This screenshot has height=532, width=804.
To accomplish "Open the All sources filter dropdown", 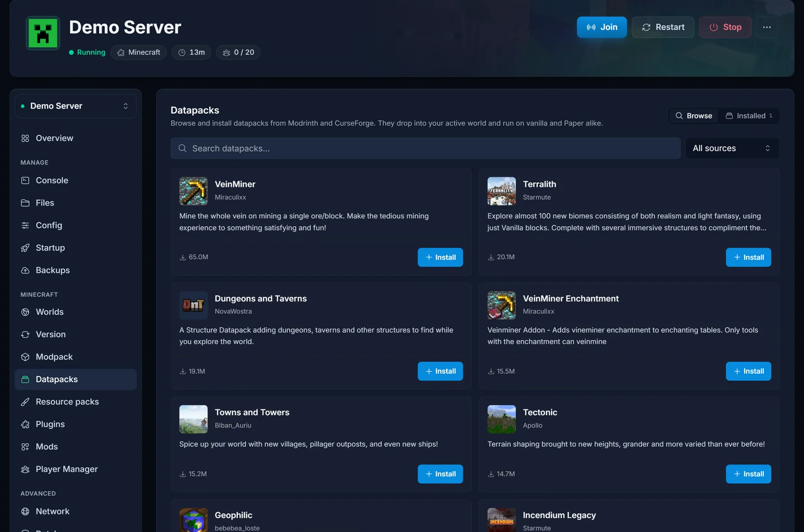I will point(732,148).
